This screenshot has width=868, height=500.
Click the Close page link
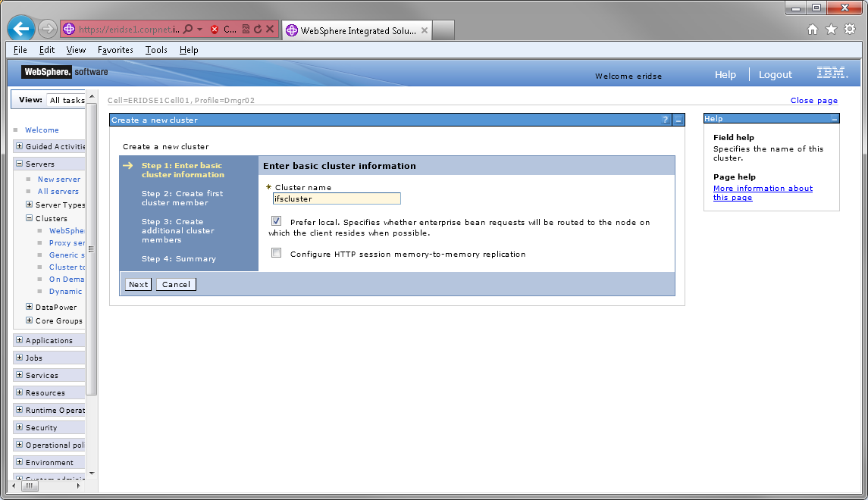click(x=813, y=100)
